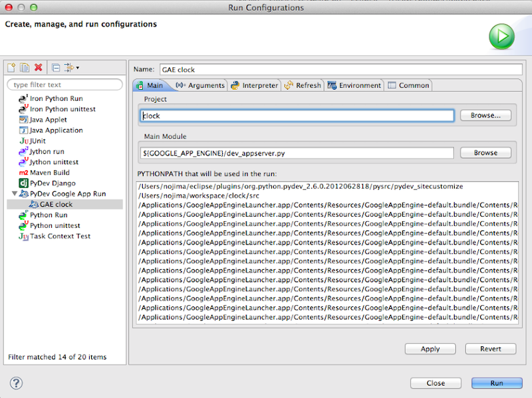This screenshot has width=532, height=398.
Task: Open the filter launch configurations dropdown
Action: pos(72,68)
